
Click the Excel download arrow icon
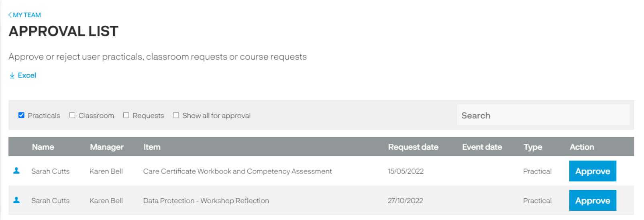(12, 75)
